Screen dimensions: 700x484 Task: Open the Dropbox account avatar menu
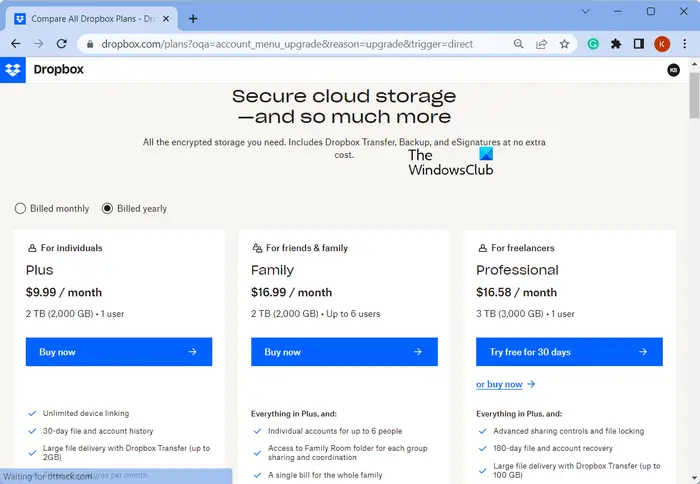[x=673, y=70]
